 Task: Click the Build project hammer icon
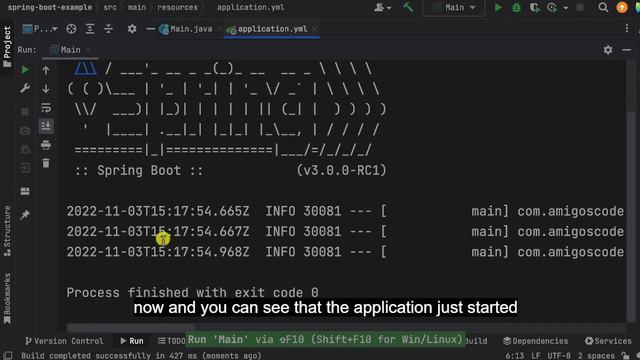[408, 7]
